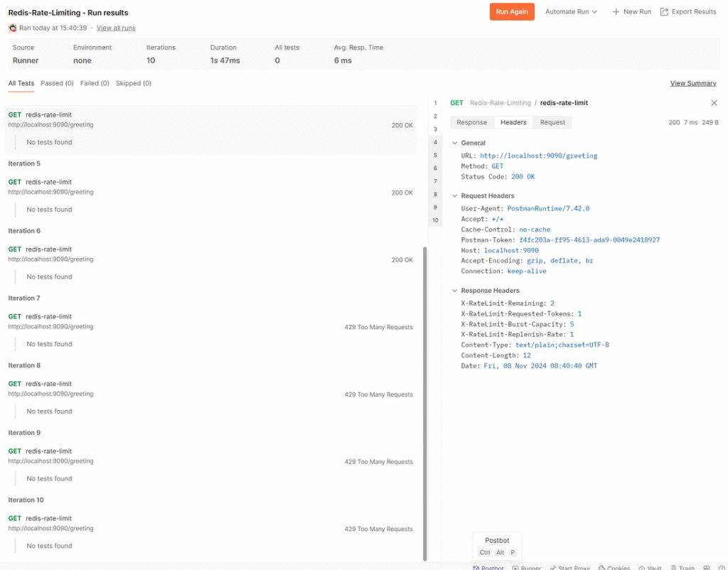The height and width of the screenshot is (570, 728).
Task: Click 'No tests found' under Iteration 9
Action: (x=49, y=478)
